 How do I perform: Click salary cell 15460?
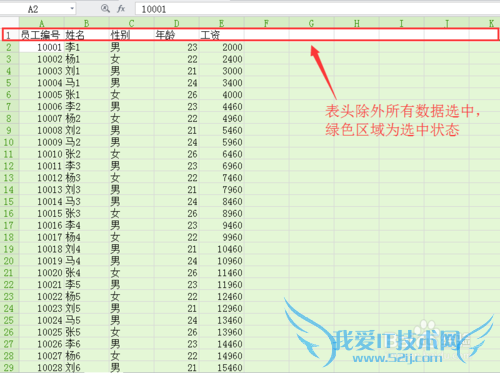point(221,368)
